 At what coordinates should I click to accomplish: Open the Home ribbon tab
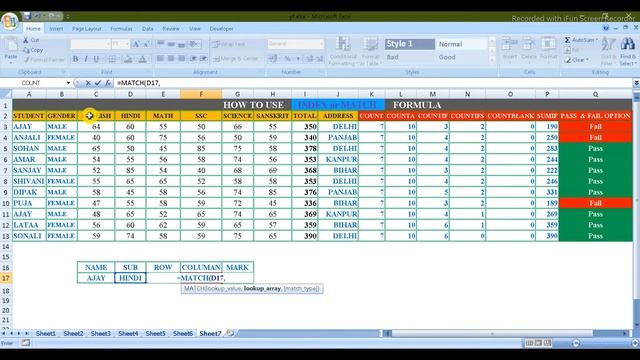point(33,29)
